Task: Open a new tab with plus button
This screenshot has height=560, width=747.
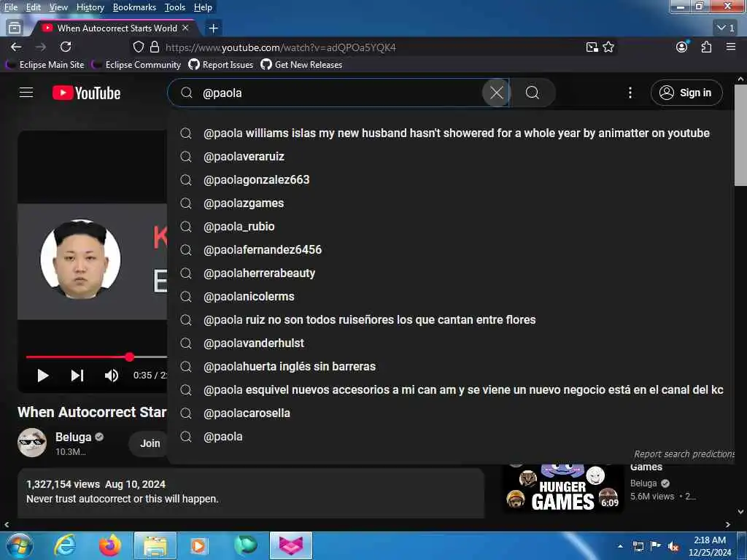Action: (214, 28)
